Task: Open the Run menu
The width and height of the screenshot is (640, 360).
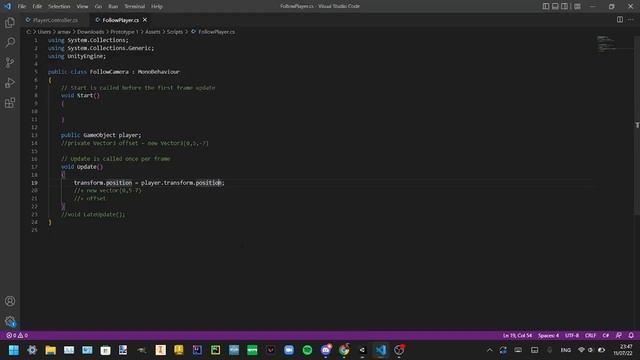Action: coord(113,6)
